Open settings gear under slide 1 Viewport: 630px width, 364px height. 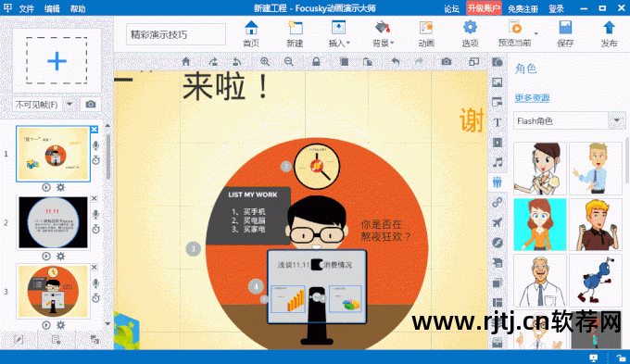[x=60, y=187]
